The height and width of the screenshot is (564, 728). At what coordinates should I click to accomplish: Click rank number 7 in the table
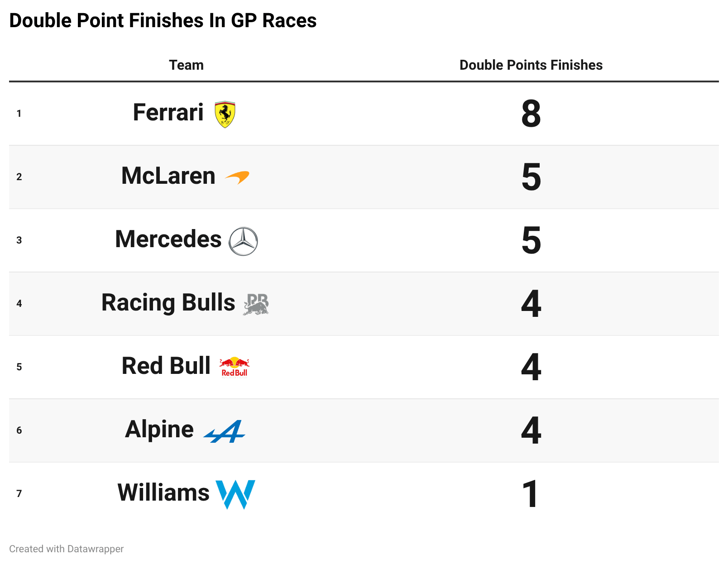tap(19, 494)
